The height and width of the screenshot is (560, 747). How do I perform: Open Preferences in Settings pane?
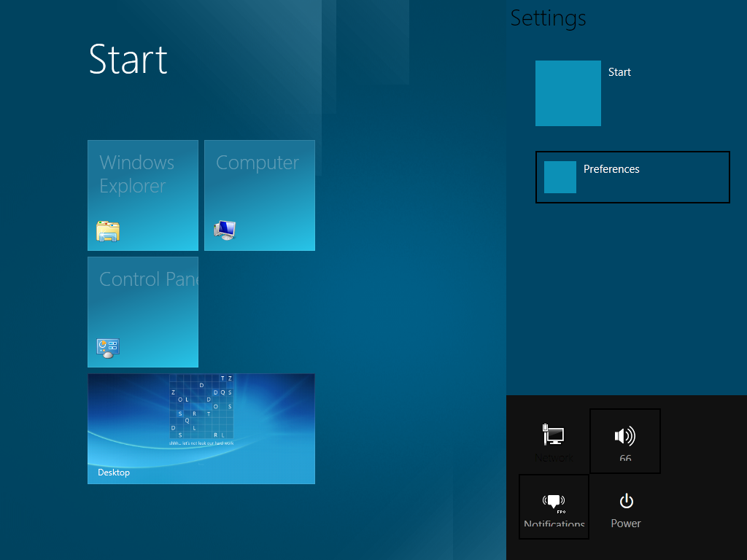(x=632, y=177)
